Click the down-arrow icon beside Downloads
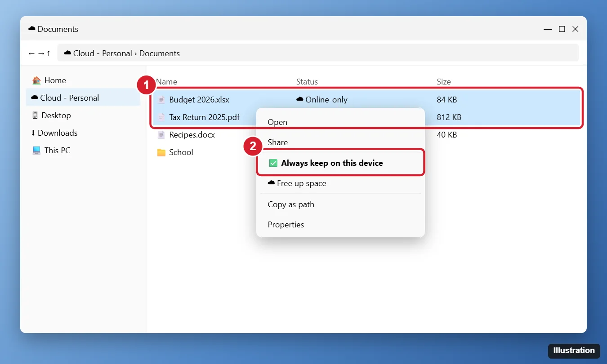Screen dimensions: 607x364 point(33,133)
